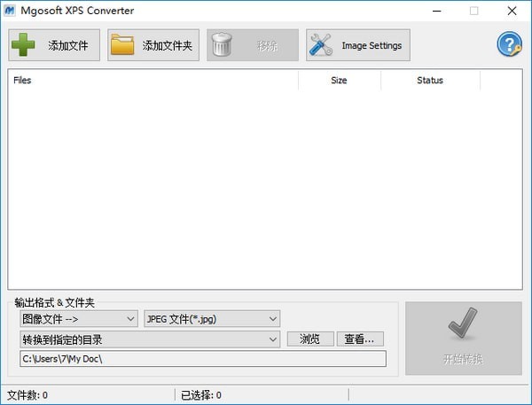Click the 浏览 browse button
The width and height of the screenshot is (532, 405).
pyautogui.click(x=310, y=339)
